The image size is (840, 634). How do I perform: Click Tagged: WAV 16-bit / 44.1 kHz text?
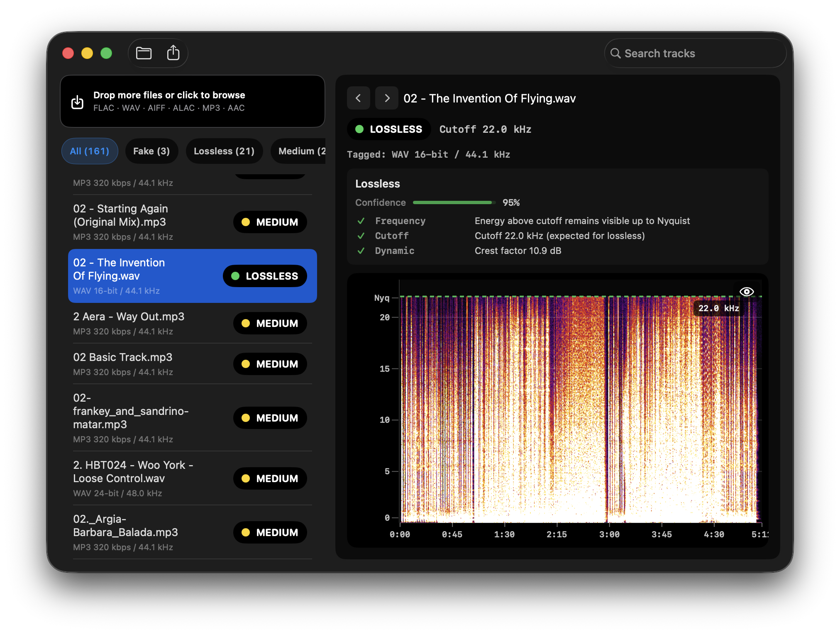coord(428,154)
